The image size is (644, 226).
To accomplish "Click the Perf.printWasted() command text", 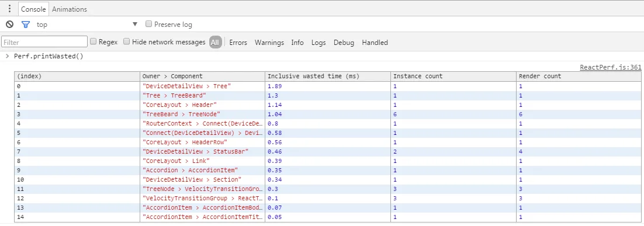I will tap(49, 56).
